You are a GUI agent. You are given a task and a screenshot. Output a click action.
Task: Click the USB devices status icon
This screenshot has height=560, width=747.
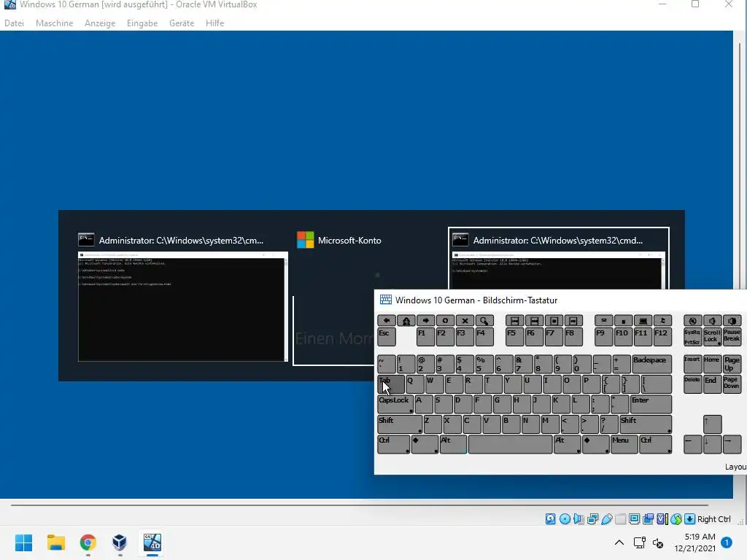pyautogui.click(x=606, y=519)
